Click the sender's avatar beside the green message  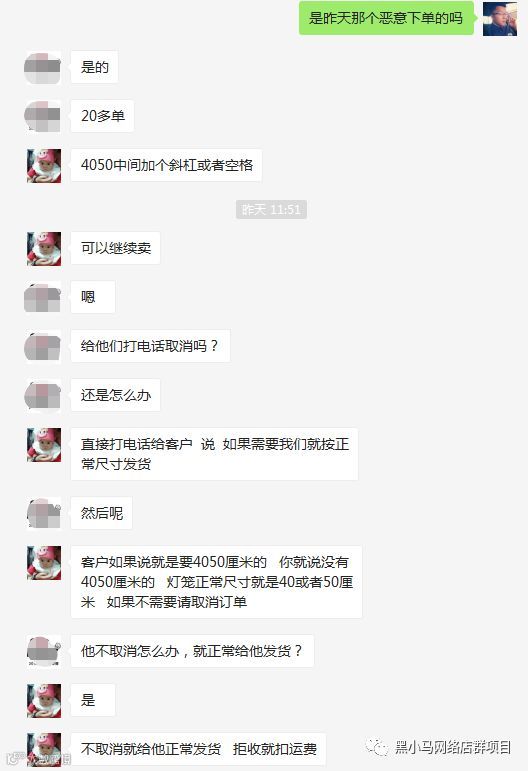pos(499,19)
